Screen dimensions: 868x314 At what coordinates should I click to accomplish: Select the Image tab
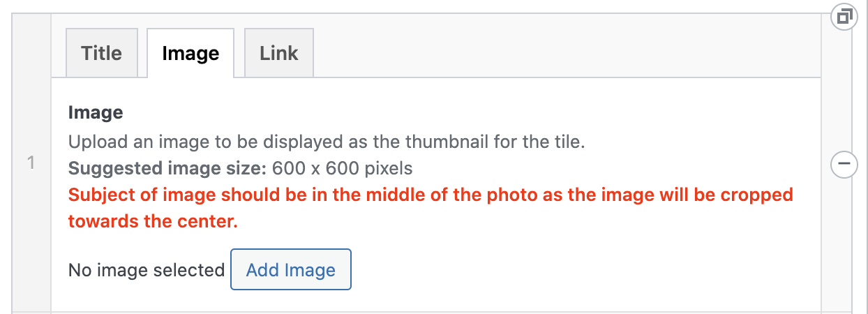pyautogui.click(x=190, y=53)
